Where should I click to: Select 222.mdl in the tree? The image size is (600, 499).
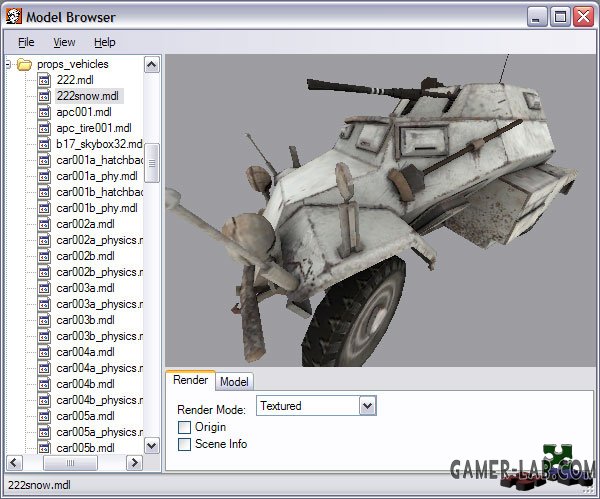(x=75, y=80)
